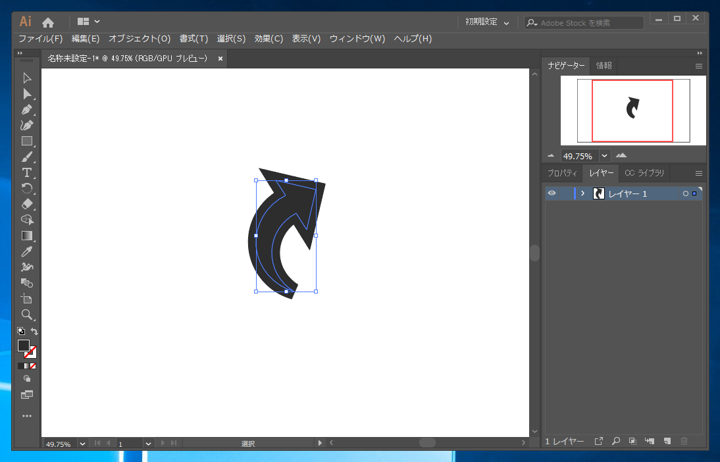
Task: Swap fill and stroke colors
Action: pos(35,332)
